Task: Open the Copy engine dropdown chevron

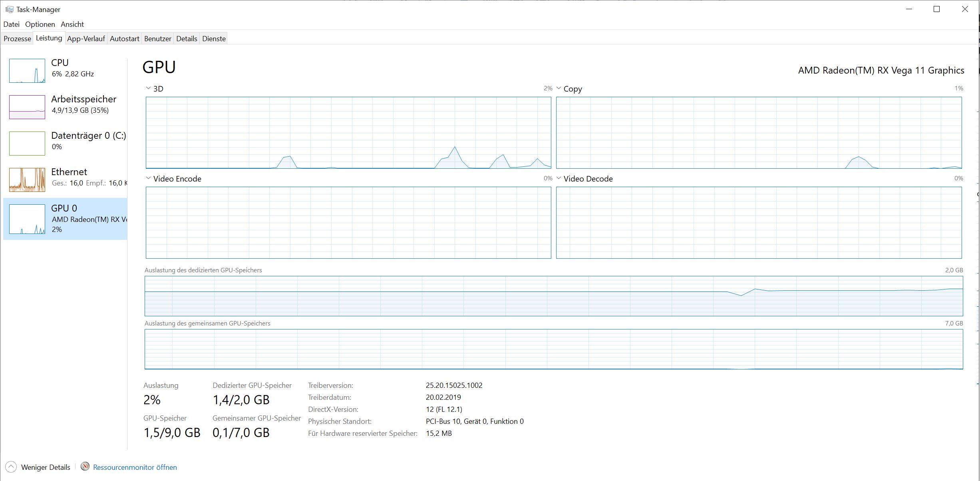Action: tap(559, 88)
